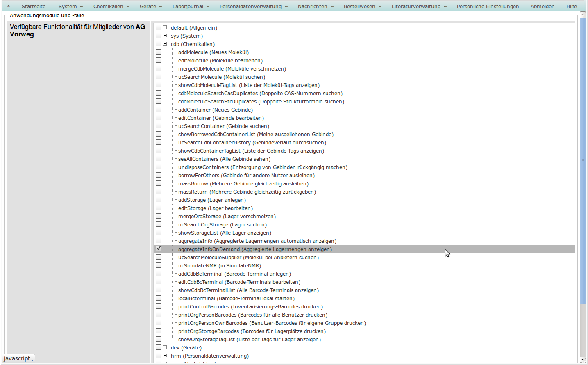
Task: Check the box for the cdb (Chemikalien) module
Action: click(x=158, y=44)
